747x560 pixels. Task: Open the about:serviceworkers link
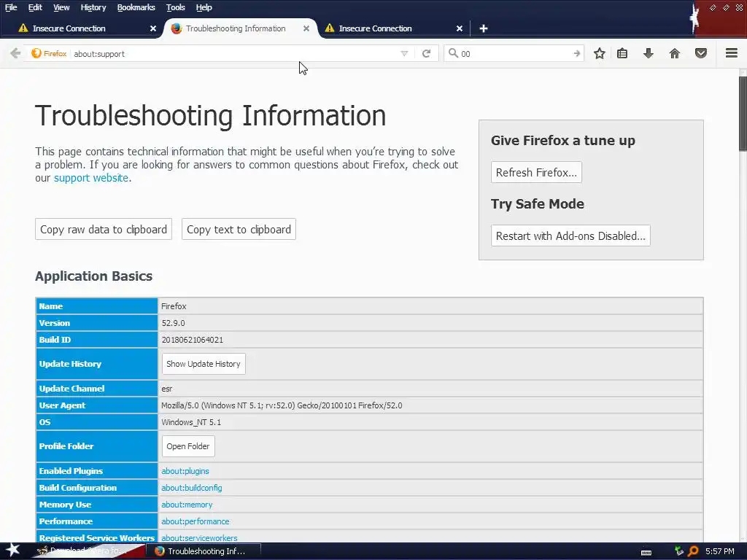(x=199, y=538)
